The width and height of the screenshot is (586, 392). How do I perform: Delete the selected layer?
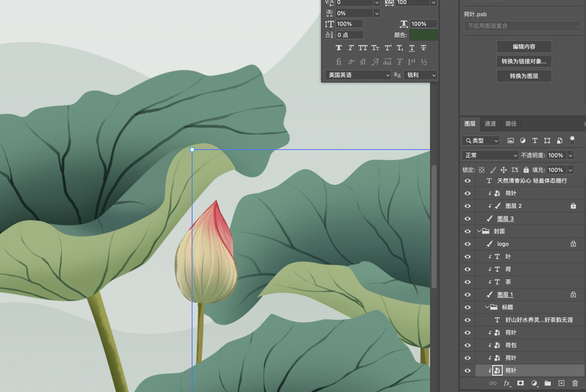pos(575,384)
